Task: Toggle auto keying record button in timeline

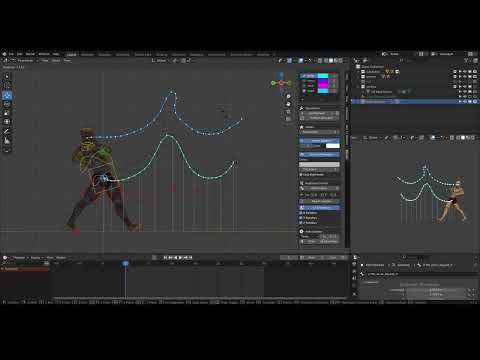Action: click(154, 258)
